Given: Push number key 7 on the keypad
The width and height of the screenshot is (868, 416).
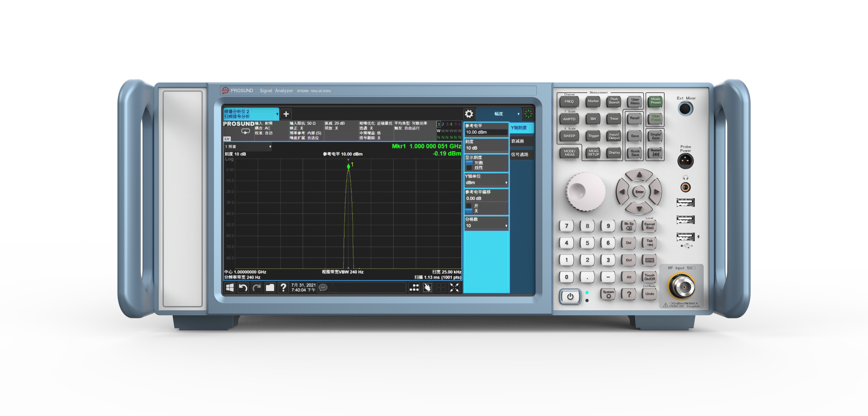Looking at the screenshot, I should click(566, 226).
